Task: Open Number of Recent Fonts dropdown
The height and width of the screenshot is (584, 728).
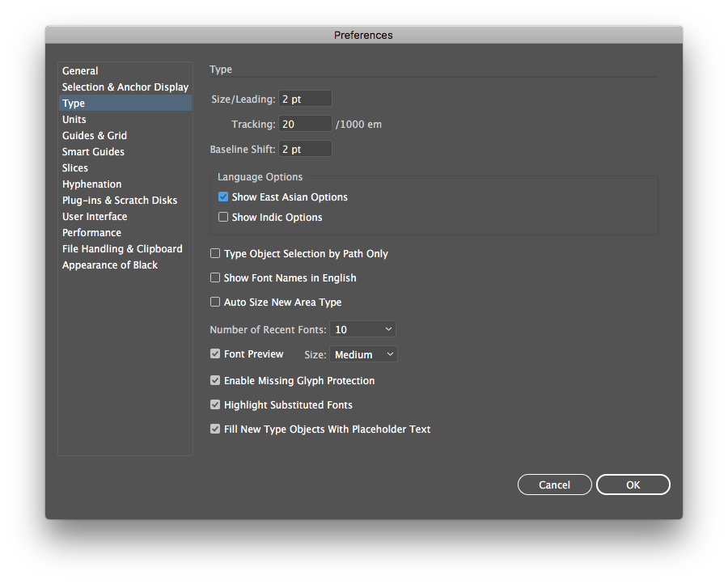Action: click(363, 329)
